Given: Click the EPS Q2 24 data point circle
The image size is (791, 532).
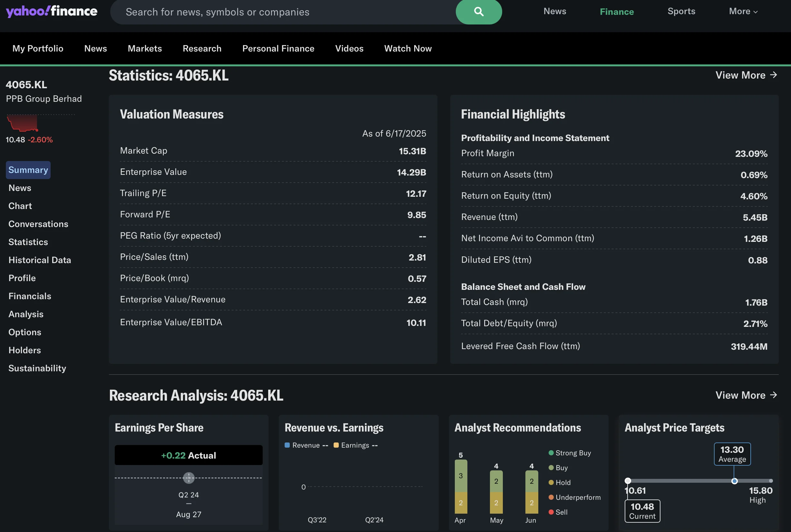Looking at the screenshot, I should coord(189,478).
